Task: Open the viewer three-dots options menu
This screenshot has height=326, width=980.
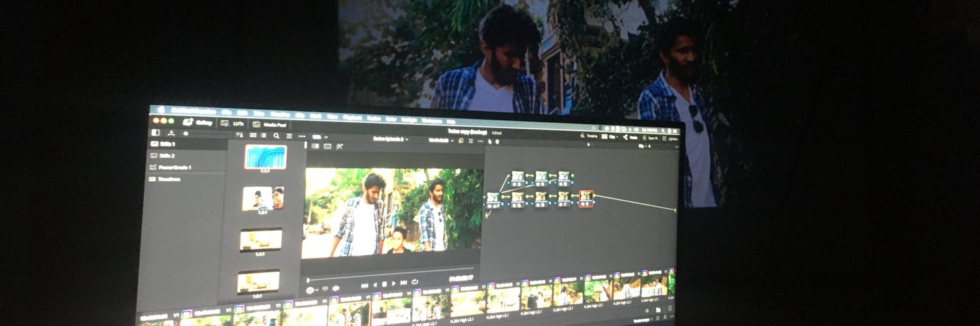Action: 480,141
